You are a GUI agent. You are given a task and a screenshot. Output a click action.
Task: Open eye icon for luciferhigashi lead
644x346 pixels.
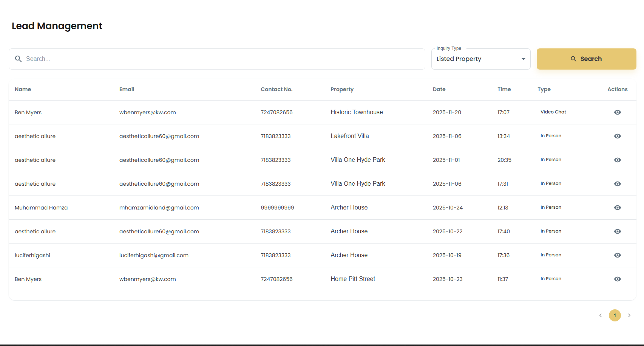(x=617, y=255)
